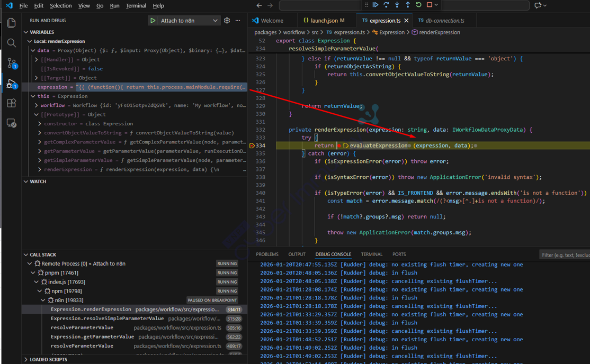Open the File menu
This screenshot has height=364, width=590.
point(23,6)
